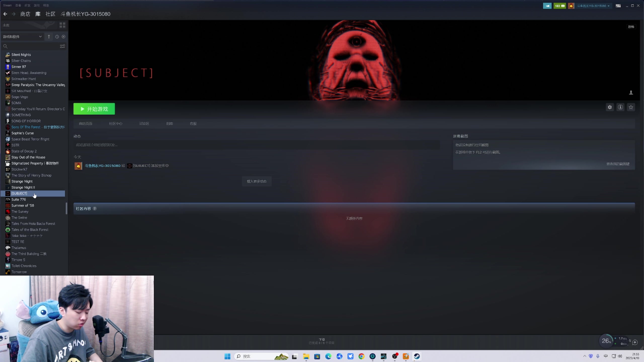Switch library to grid view icon
This screenshot has width=644, height=362.
pyautogui.click(x=62, y=25)
